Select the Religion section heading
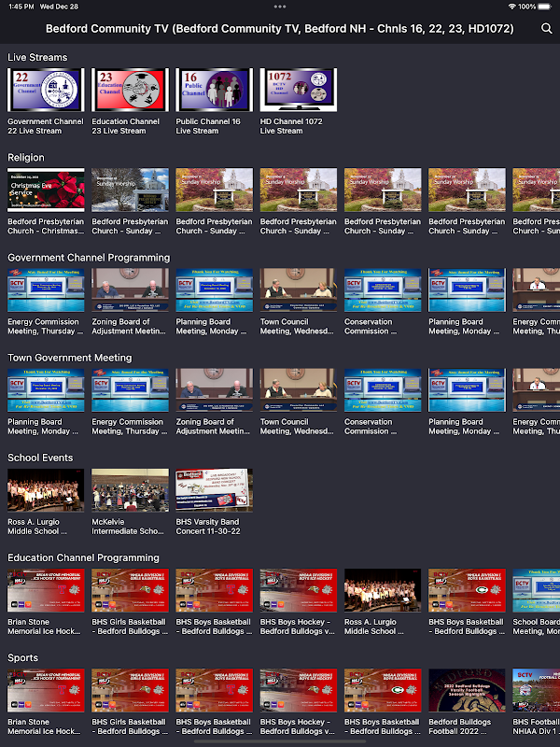Viewport: 560px width, 747px height. 26,158
